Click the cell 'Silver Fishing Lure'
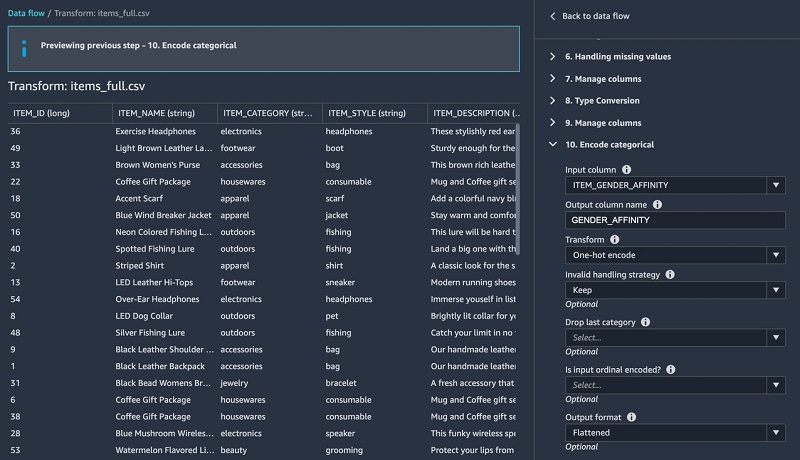Viewport: 800px width, 460px height. (150, 333)
